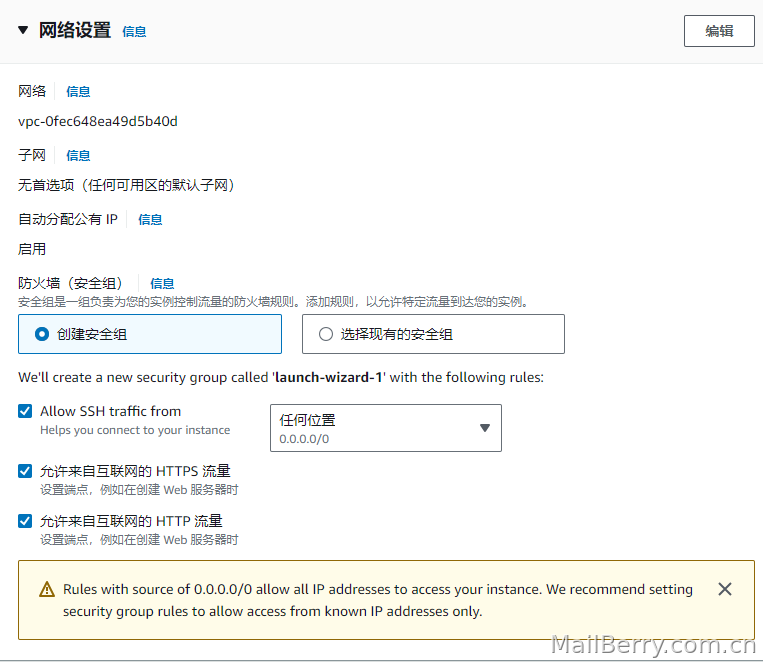This screenshot has height=662, width=763.
Task: Click the launch-wizard-1 security group name
Action: pyautogui.click(x=328, y=378)
